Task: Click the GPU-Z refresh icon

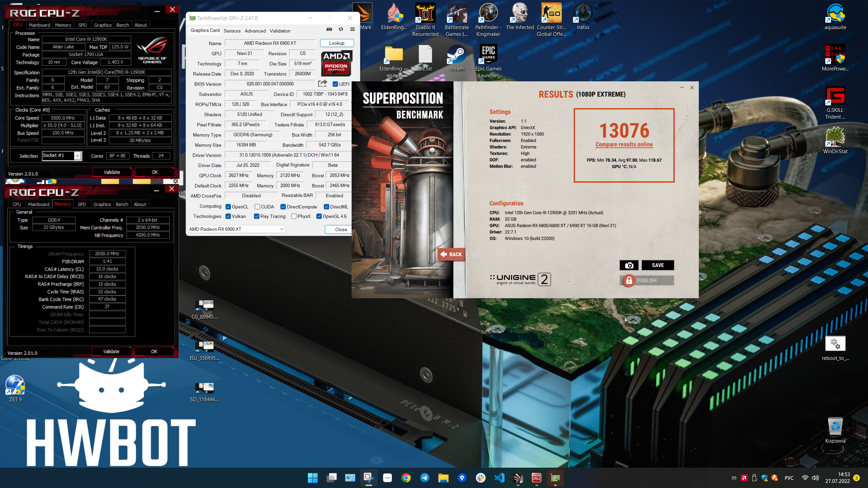Action: coord(341,29)
